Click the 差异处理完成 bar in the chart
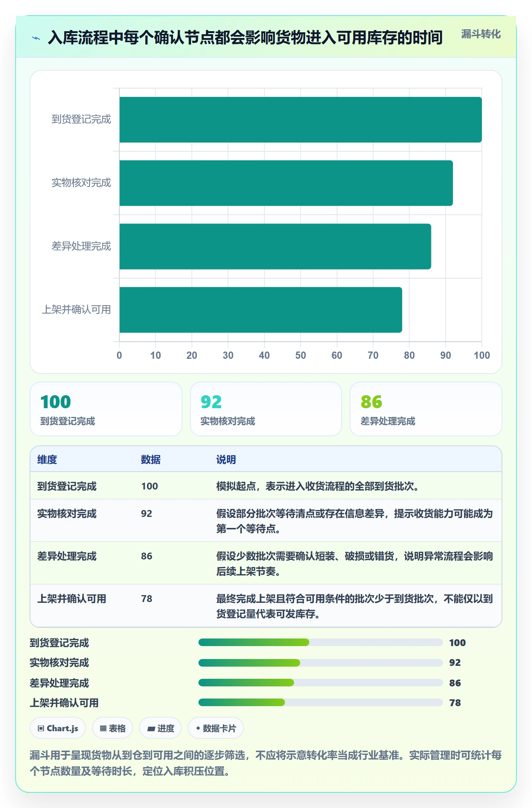 coord(275,247)
